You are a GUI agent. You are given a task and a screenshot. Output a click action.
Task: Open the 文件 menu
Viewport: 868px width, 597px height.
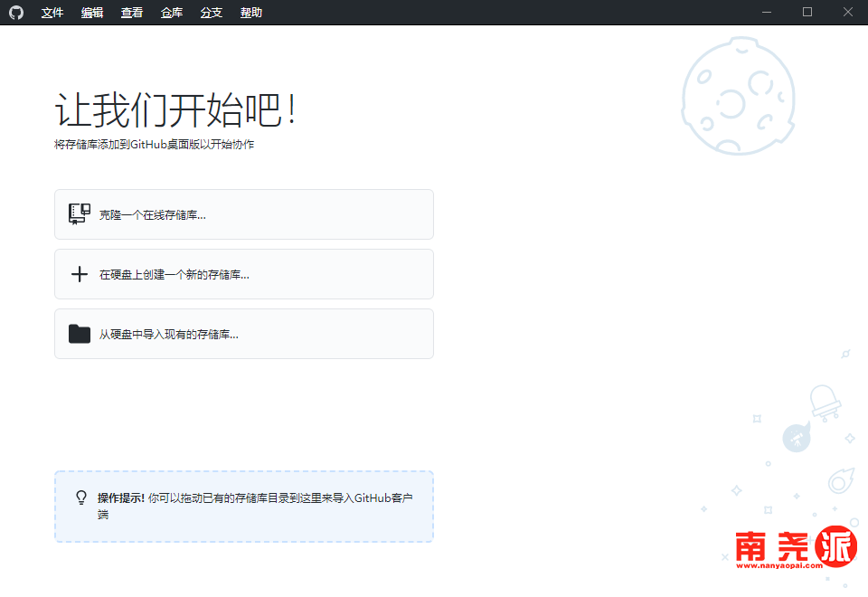click(x=52, y=12)
